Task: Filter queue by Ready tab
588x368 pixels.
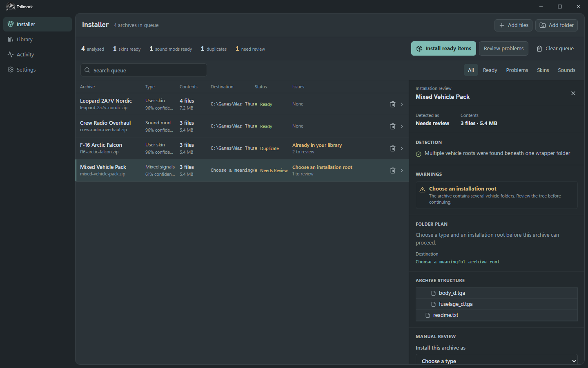Action: (490, 70)
